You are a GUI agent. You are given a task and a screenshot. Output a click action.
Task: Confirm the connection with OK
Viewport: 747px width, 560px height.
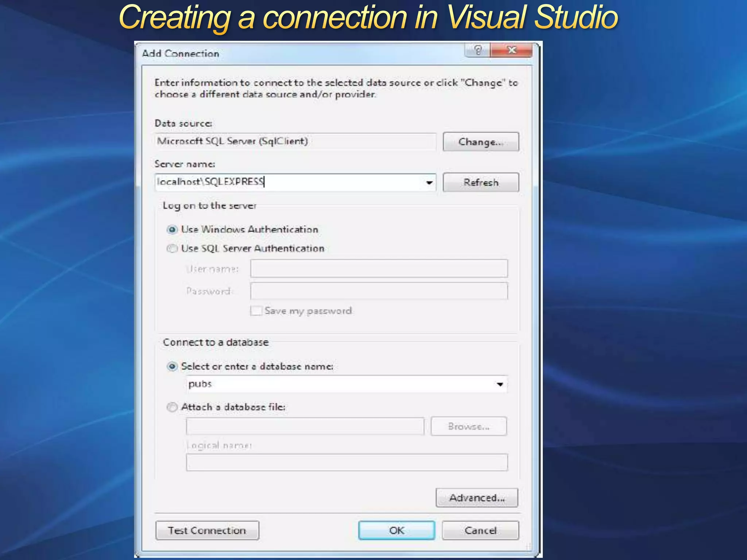(x=396, y=530)
